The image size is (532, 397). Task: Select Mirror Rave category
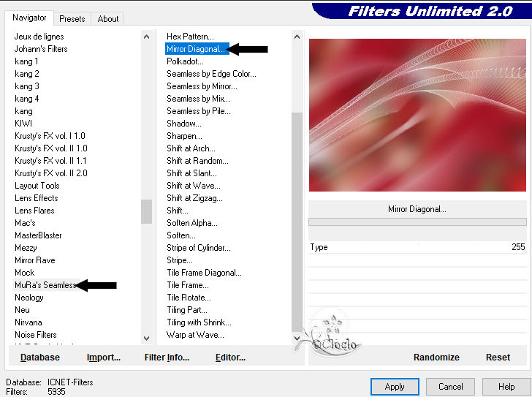pos(34,260)
